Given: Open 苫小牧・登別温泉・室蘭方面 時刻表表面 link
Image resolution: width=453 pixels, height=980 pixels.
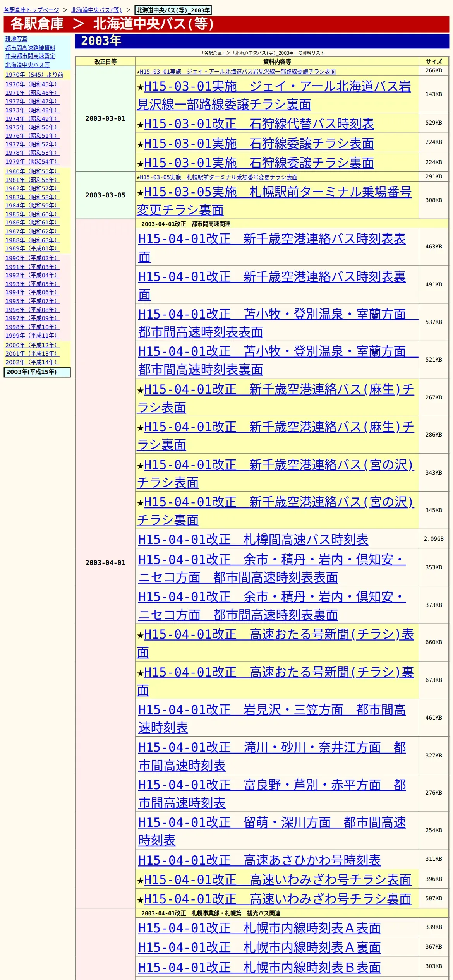Looking at the screenshot, I should 278,323.
